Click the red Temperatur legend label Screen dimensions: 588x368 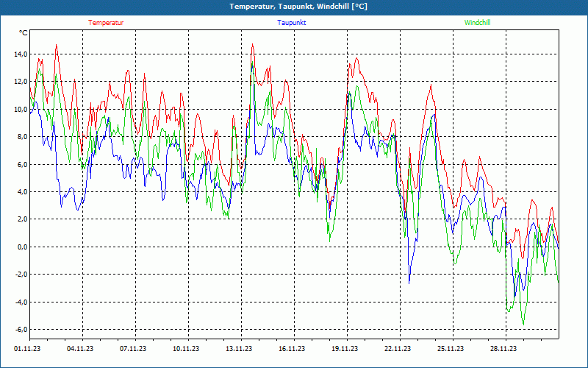coord(106,23)
